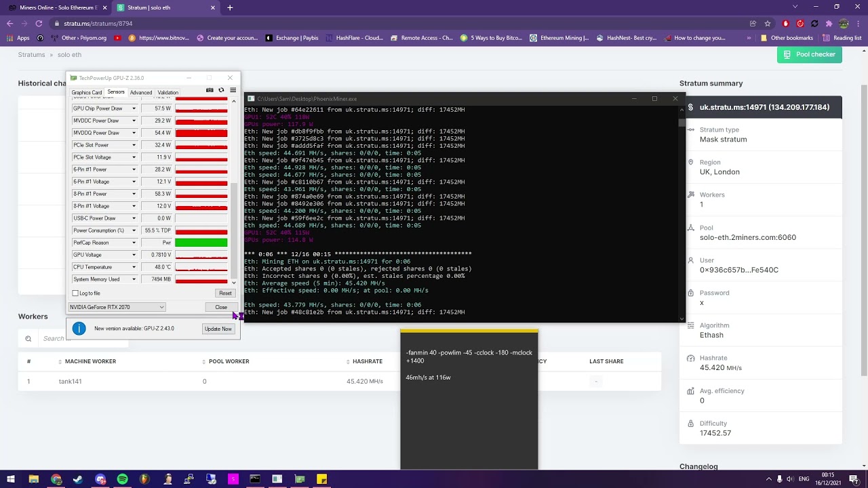Switch to the Validation tab in GPU-Z
This screenshot has height=488, width=868.
(168, 92)
